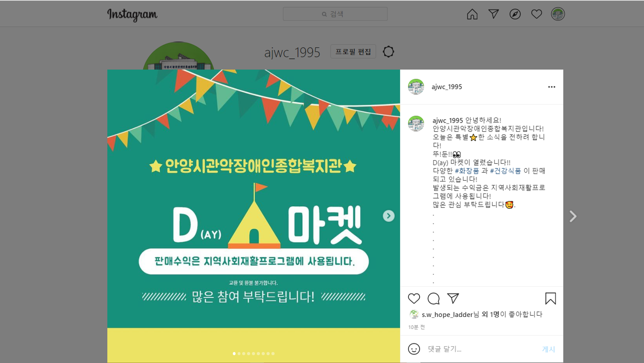Comment on the post with speech bubble
Viewport: 644px width, 363px height.
click(x=434, y=299)
